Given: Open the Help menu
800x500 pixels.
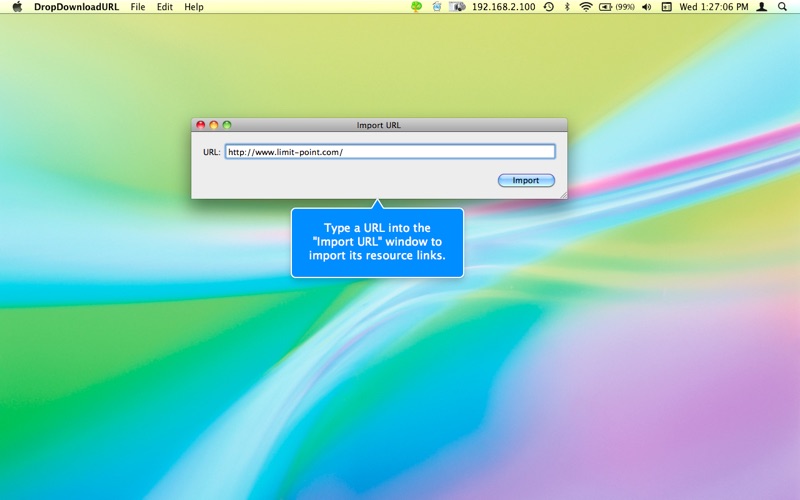Looking at the screenshot, I should 194,7.
